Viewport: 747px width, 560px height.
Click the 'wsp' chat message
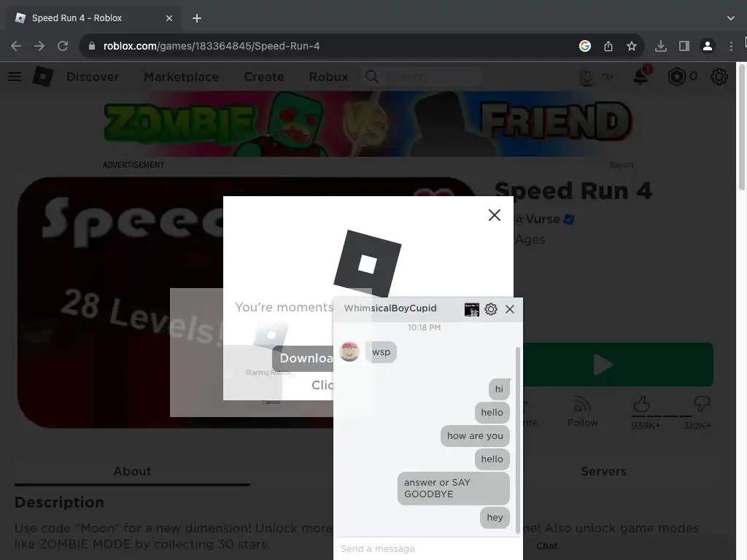coord(381,352)
